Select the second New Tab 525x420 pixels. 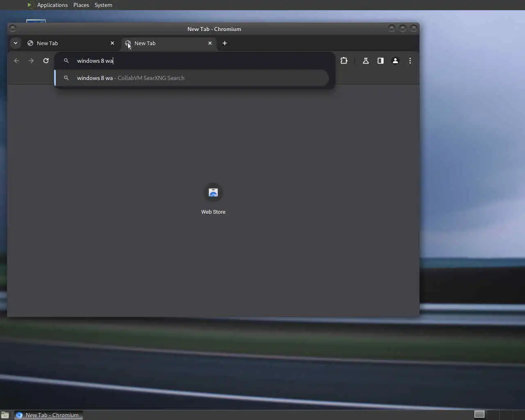[x=168, y=43]
